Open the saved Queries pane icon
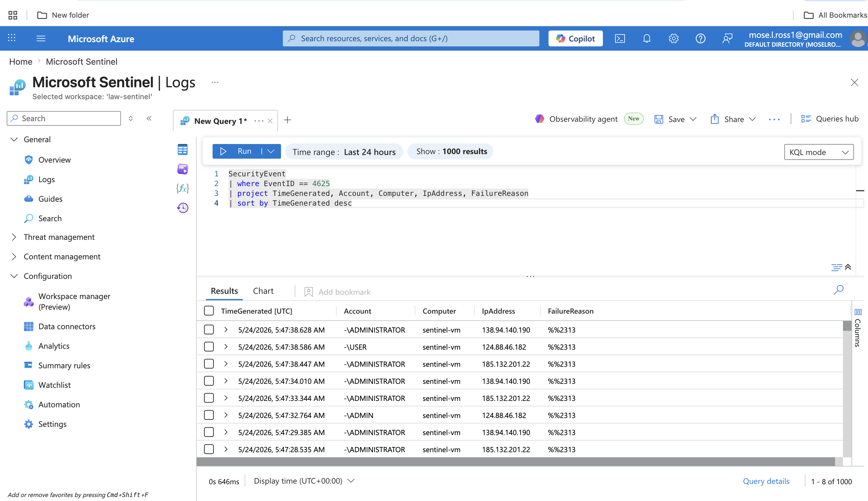 tap(183, 169)
